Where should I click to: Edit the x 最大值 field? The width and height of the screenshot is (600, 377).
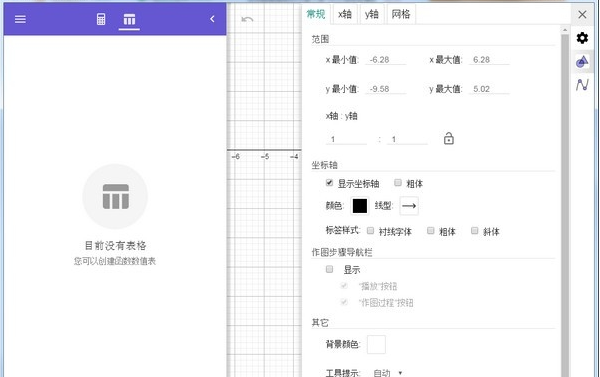[x=489, y=60]
